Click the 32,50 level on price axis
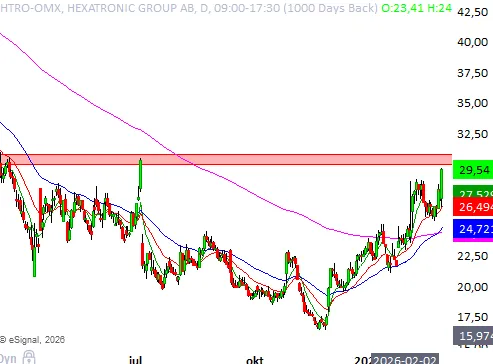 pyautogui.click(x=472, y=134)
